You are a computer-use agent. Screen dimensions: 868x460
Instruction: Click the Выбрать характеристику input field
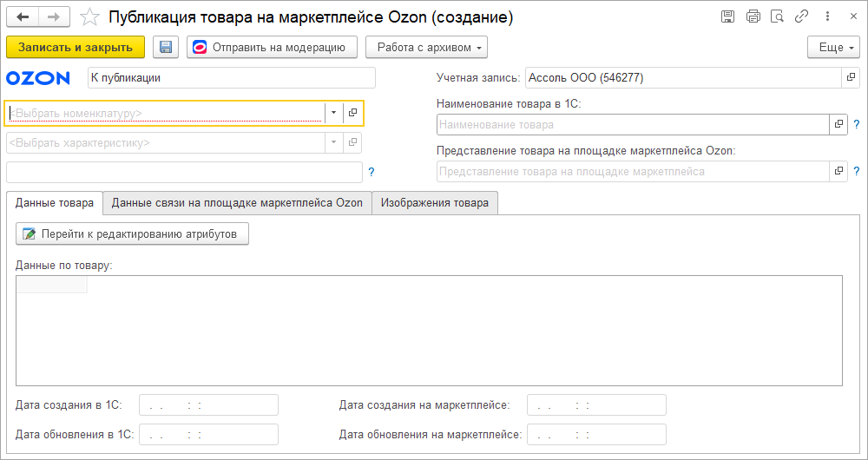tap(166, 143)
